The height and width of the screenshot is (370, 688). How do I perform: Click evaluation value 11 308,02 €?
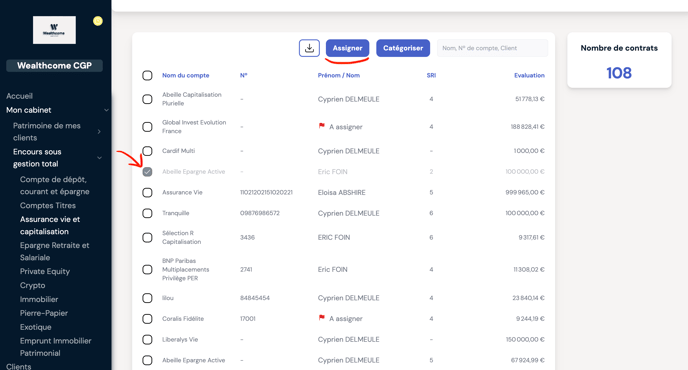click(x=529, y=269)
